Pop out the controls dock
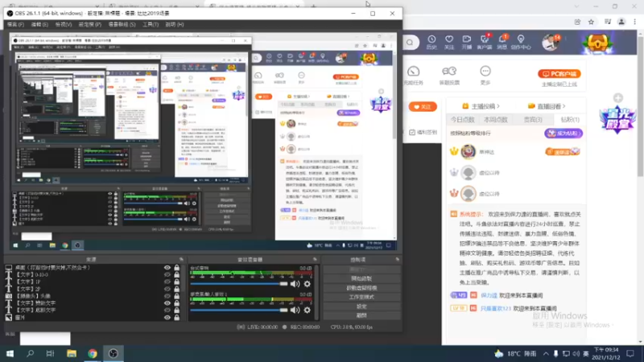644x362 pixels. [397, 259]
